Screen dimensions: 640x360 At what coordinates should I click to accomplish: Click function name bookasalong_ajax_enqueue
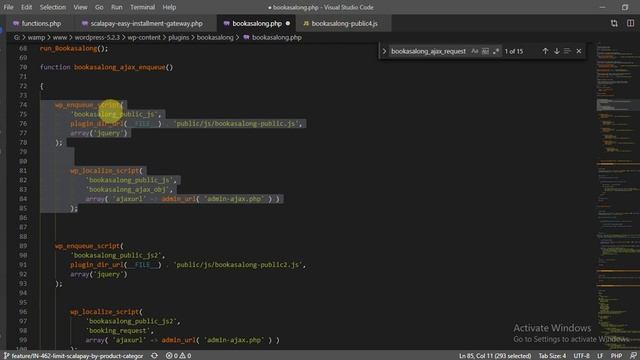click(x=119, y=67)
